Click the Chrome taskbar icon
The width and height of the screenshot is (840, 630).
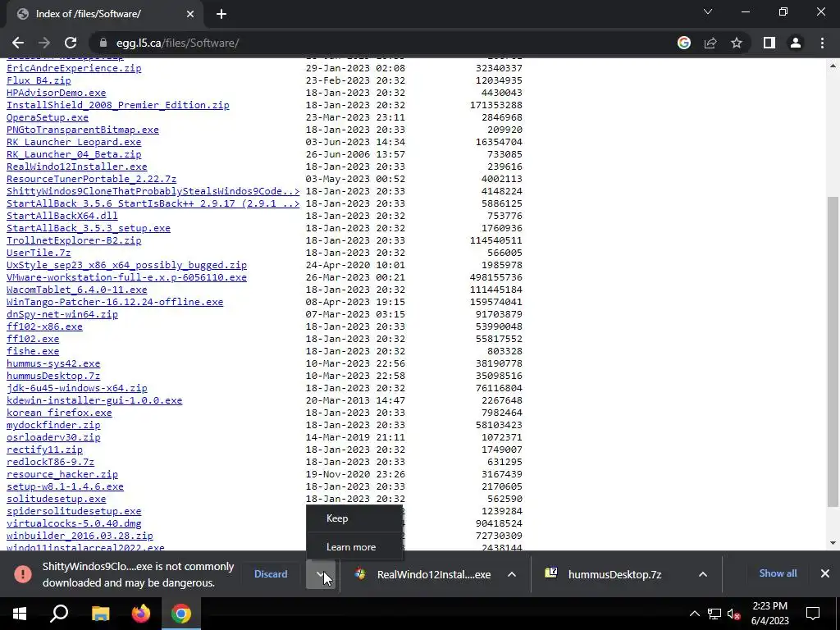point(181,614)
